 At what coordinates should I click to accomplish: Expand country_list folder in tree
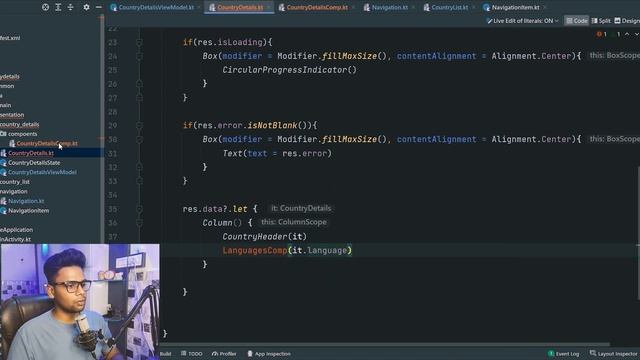[x=15, y=182]
